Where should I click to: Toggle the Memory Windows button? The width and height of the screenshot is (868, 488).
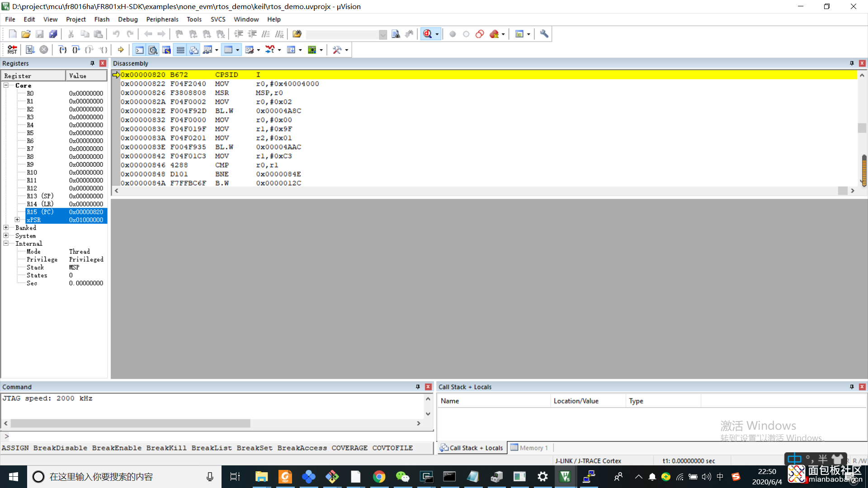tap(228, 50)
